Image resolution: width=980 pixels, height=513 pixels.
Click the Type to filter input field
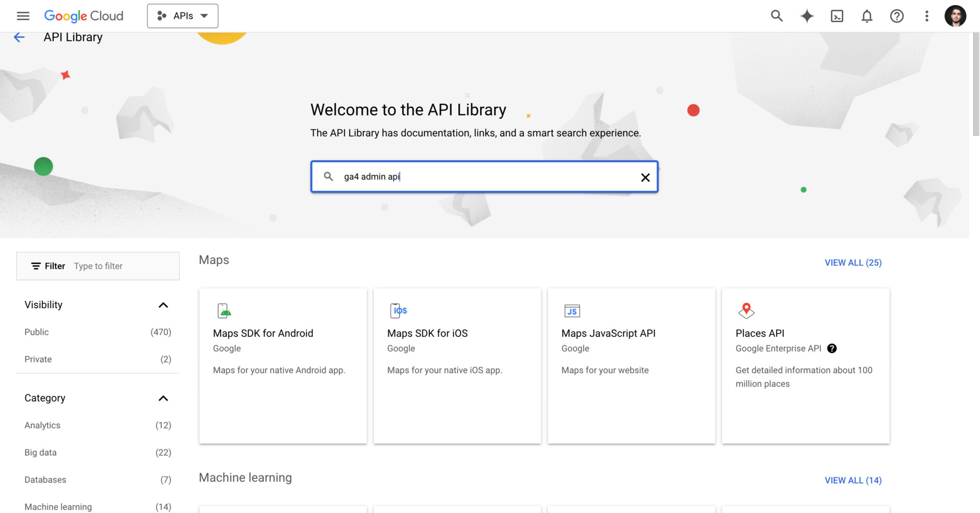[x=122, y=266]
